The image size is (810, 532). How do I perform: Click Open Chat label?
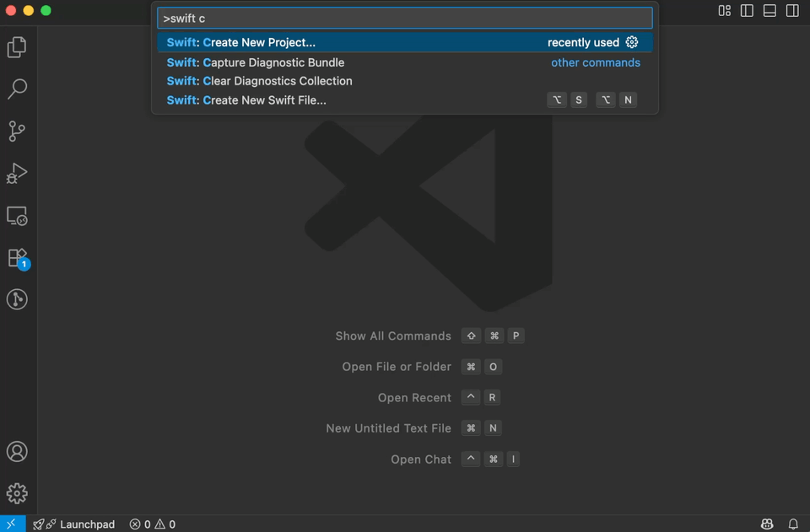421,459
